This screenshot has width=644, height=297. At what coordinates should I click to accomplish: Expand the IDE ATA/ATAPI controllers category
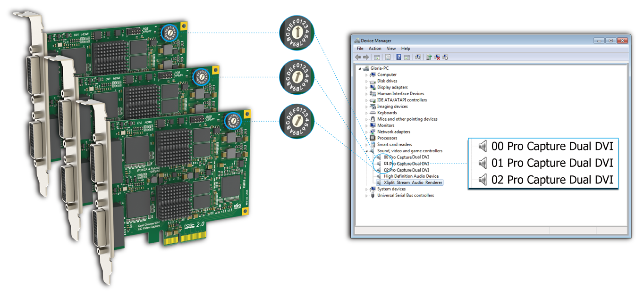click(366, 100)
